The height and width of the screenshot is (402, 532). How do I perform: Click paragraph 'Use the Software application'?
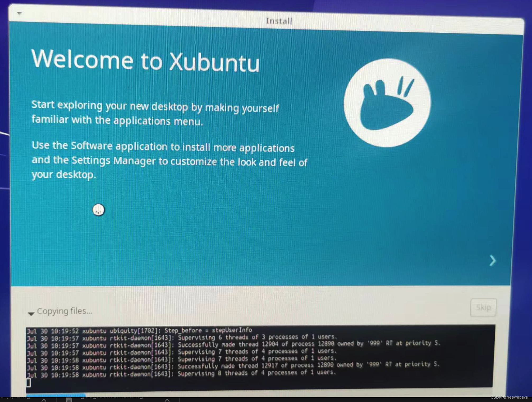coord(169,160)
